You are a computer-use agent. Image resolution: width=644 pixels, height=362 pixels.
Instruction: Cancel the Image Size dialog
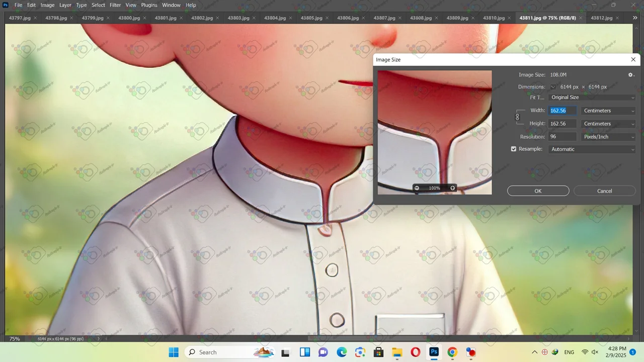(x=604, y=191)
